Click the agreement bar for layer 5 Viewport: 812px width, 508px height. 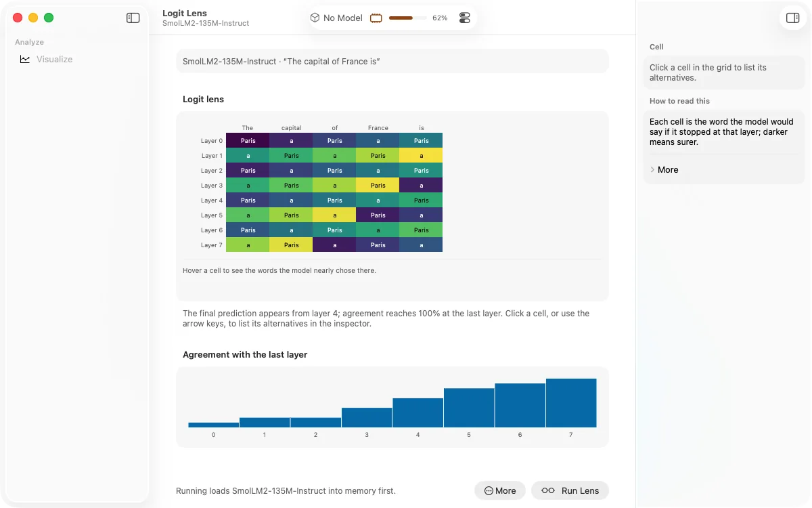point(469,408)
